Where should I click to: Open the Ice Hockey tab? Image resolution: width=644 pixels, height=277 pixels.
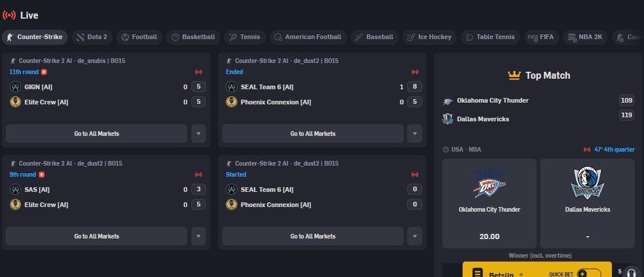click(x=429, y=37)
